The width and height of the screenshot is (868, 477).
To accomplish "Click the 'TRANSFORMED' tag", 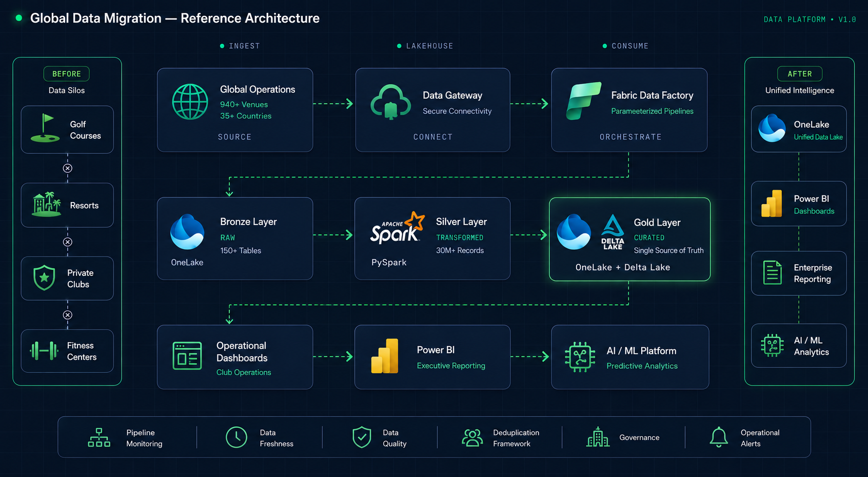I will [x=460, y=238].
